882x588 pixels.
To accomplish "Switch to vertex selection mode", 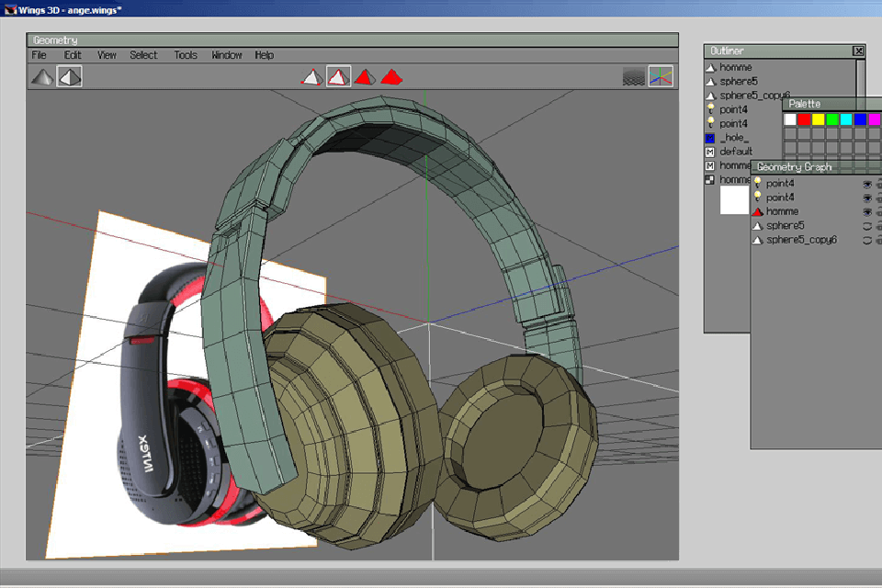I will point(313,77).
